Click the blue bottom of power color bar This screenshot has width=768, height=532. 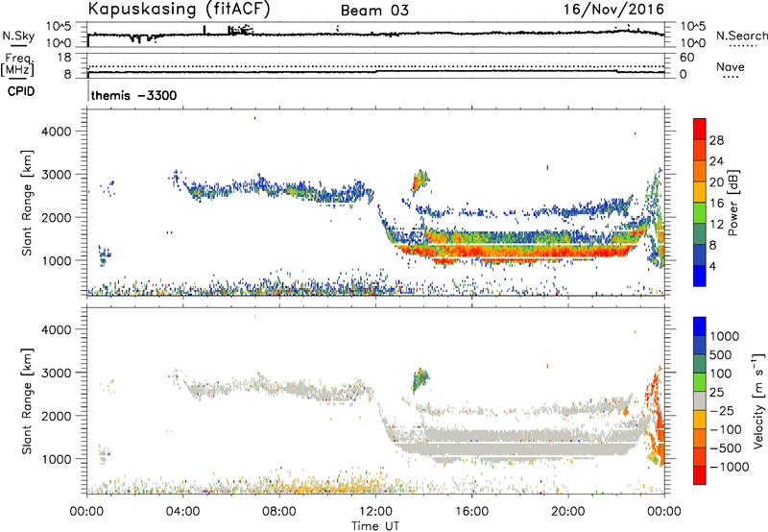tap(700, 276)
